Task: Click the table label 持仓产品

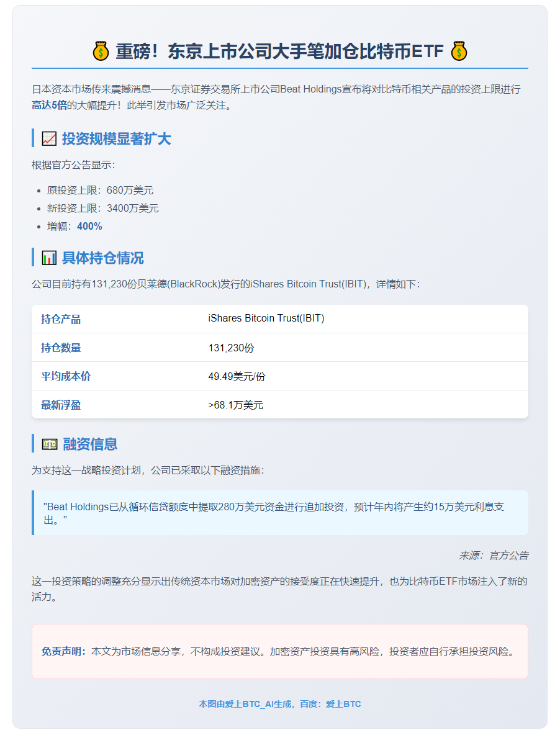Action: (61, 319)
